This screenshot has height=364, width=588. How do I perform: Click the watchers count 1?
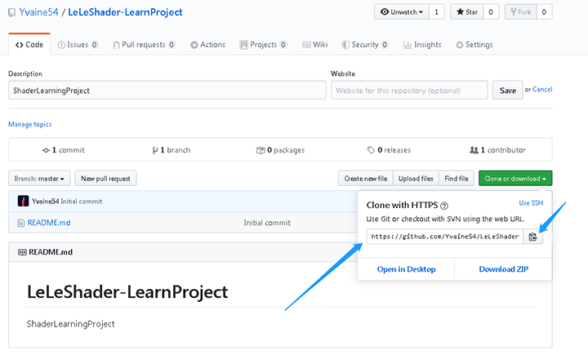point(436,12)
